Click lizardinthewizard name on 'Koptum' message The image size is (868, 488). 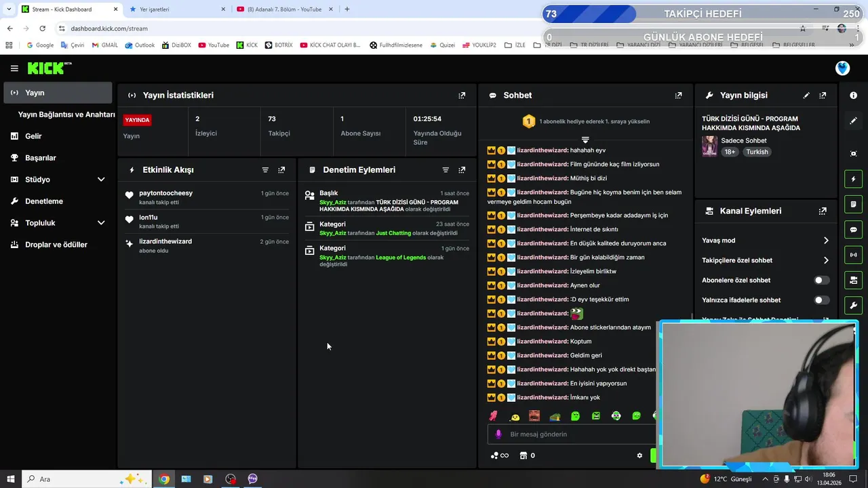click(x=542, y=342)
